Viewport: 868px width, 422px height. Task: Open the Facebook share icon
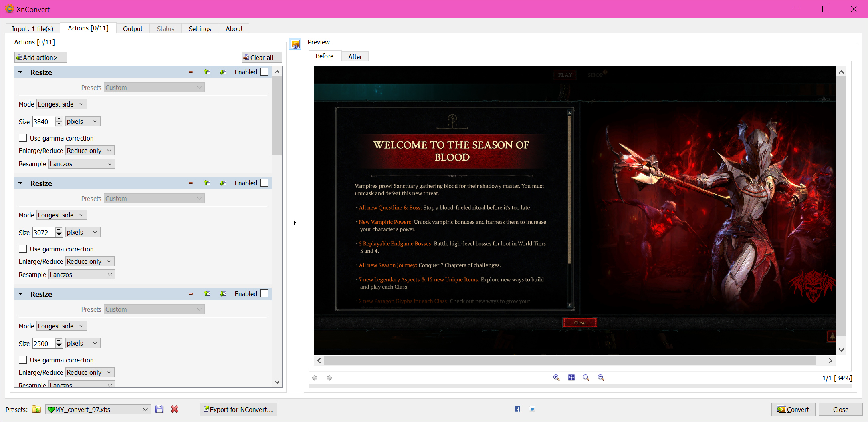click(517, 409)
